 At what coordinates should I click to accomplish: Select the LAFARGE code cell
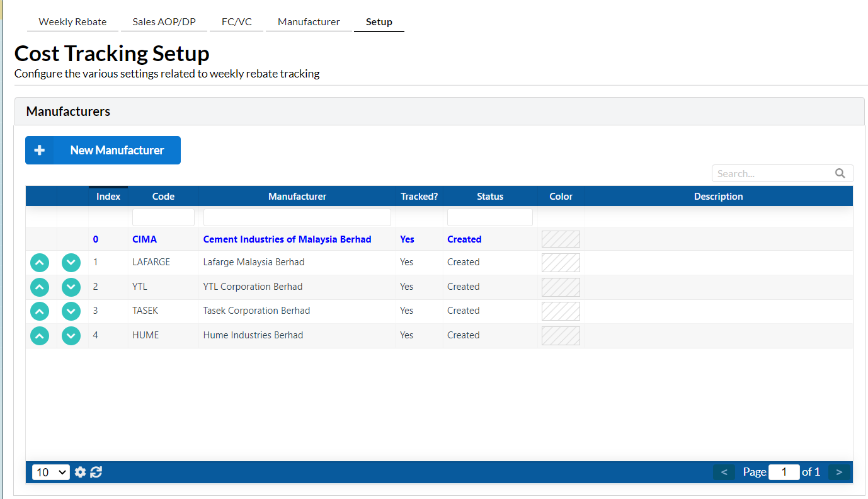[163, 263]
